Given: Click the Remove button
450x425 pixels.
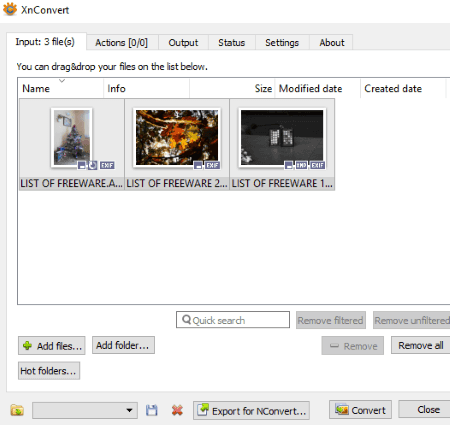Looking at the screenshot, I should (x=352, y=346).
